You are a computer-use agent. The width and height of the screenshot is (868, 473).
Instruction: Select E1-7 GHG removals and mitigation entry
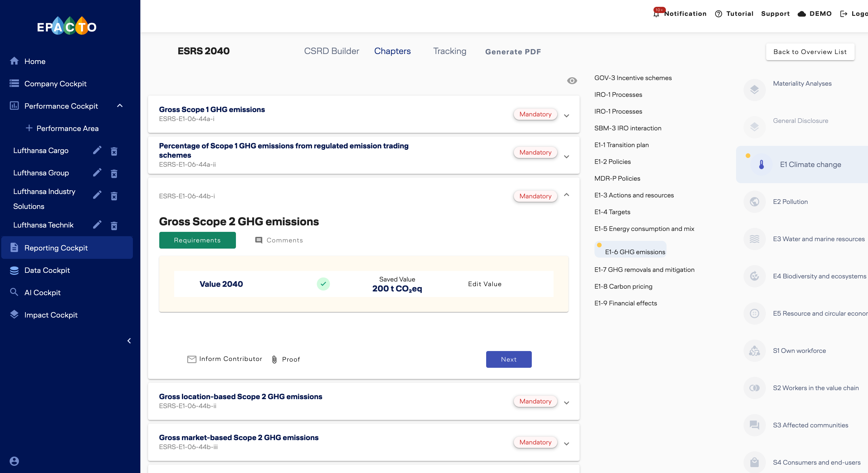[644, 269]
